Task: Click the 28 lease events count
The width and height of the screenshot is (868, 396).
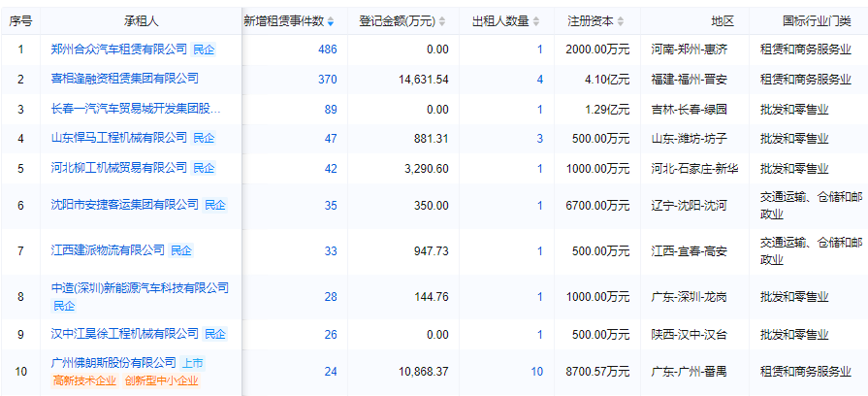Action: [331, 297]
